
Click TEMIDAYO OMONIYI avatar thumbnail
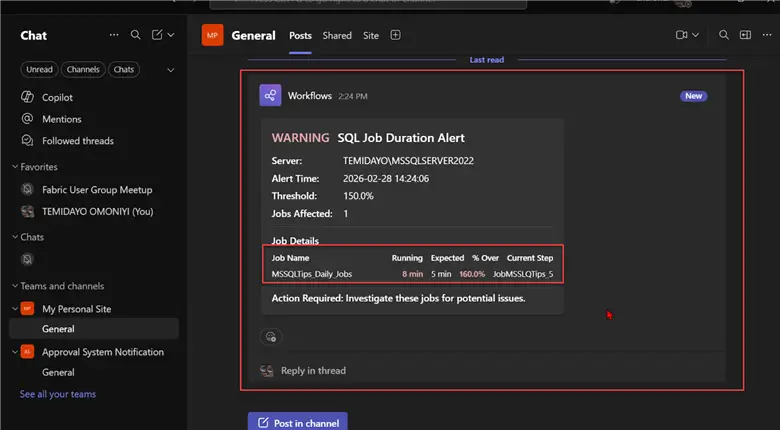coord(27,211)
